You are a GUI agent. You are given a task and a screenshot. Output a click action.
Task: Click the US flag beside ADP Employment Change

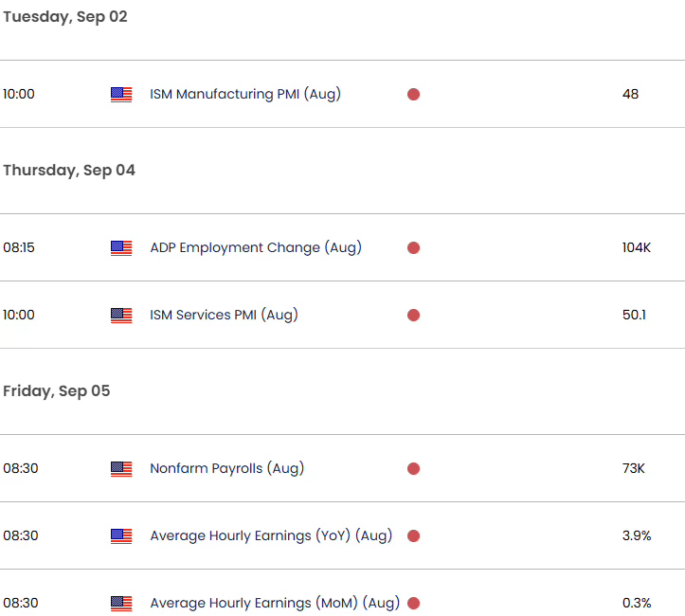coord(121,247)
